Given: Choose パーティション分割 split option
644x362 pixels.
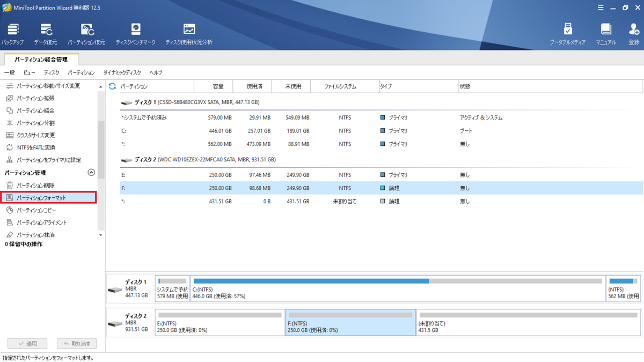Looking at the screenshot, I should (31, 123).
